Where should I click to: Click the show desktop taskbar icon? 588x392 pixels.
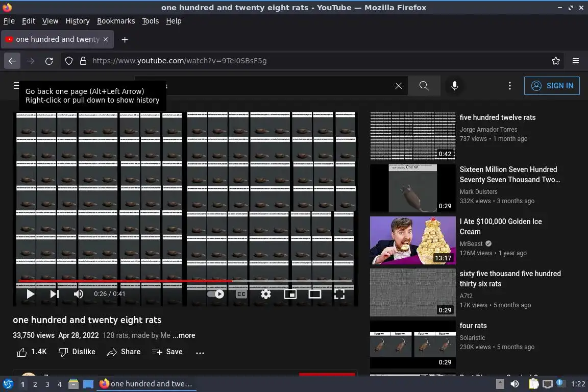pos(88,384)
